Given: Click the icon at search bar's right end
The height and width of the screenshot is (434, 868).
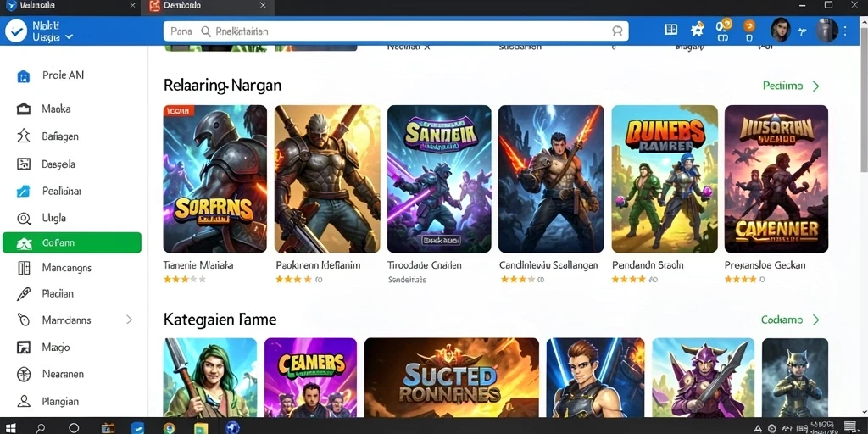Looking at the screenshot, I should [x=617, y=31].
